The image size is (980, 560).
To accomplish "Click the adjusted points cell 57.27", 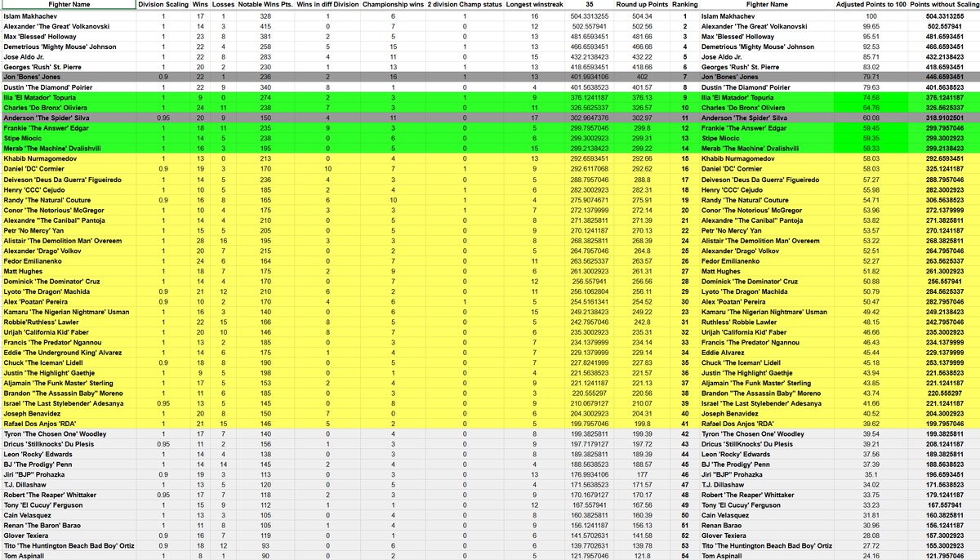I will [870, 179].
